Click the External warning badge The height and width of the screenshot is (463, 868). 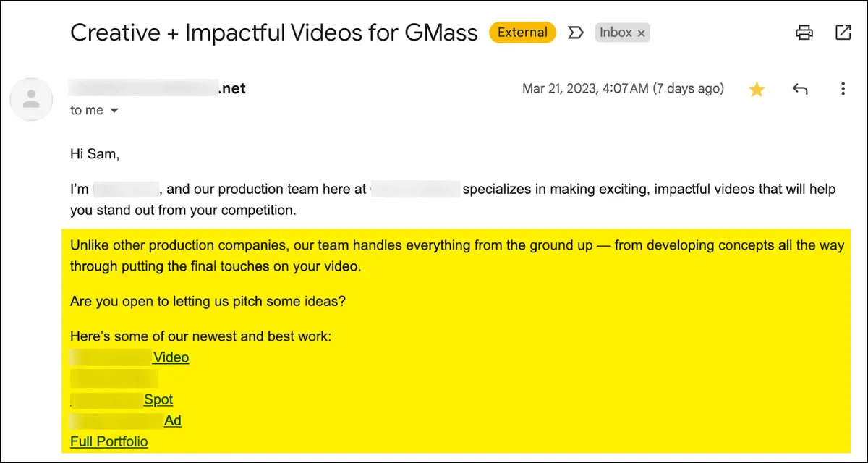tap(522, 33)
